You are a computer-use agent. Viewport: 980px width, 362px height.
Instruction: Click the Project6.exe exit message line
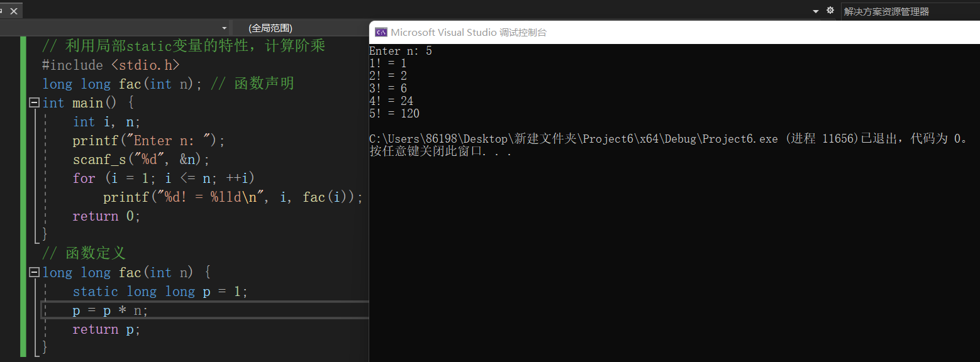click(x=671, y=139)
